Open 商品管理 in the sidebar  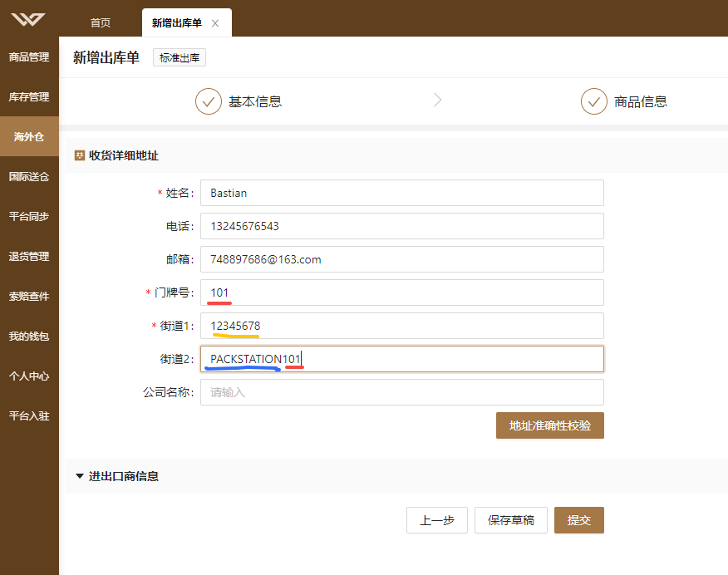29,57
